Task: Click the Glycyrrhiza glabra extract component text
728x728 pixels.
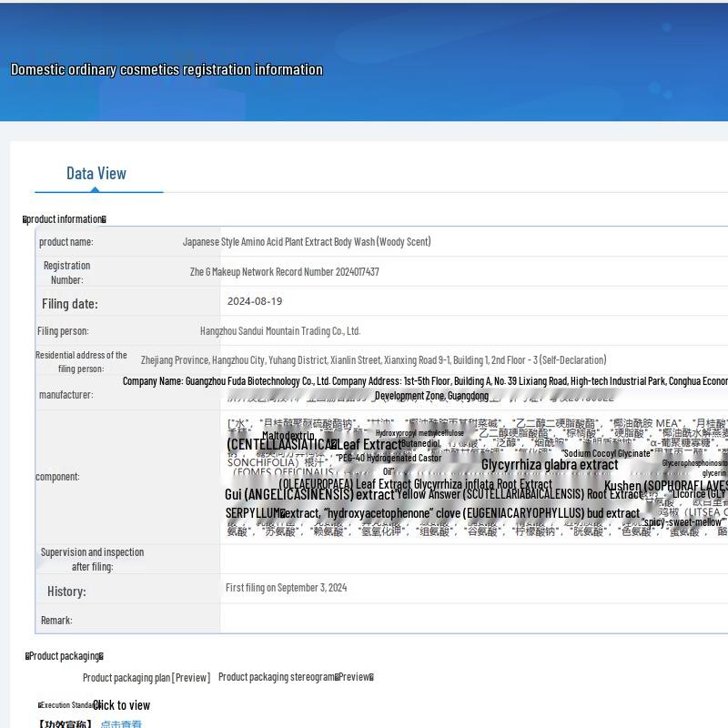Action: [x=550, y=465]
